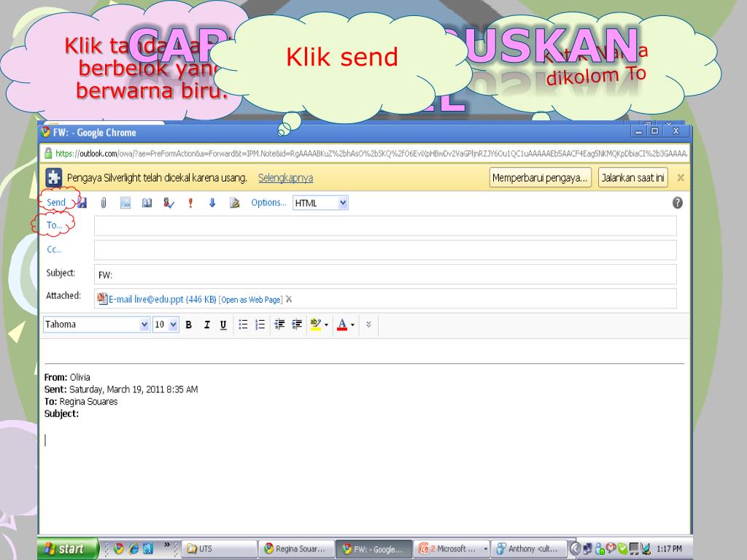Expand font color arrow
This screenshot has height=560, width=747.
352,325
